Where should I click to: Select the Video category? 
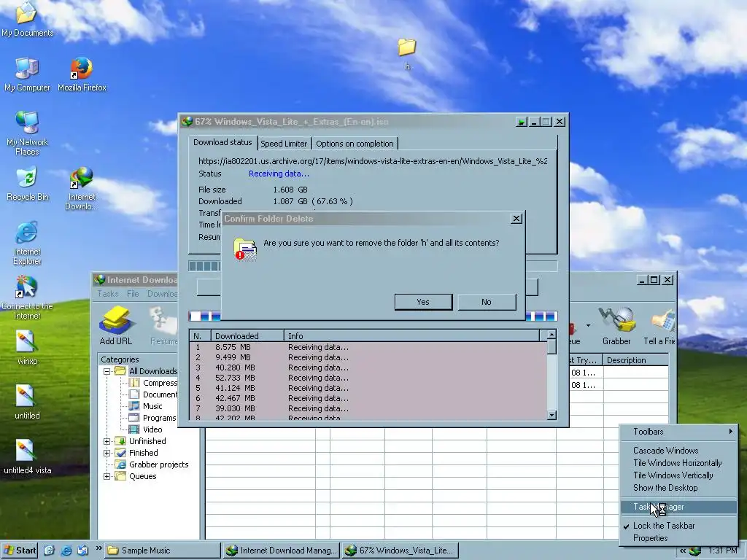[146, 429]
